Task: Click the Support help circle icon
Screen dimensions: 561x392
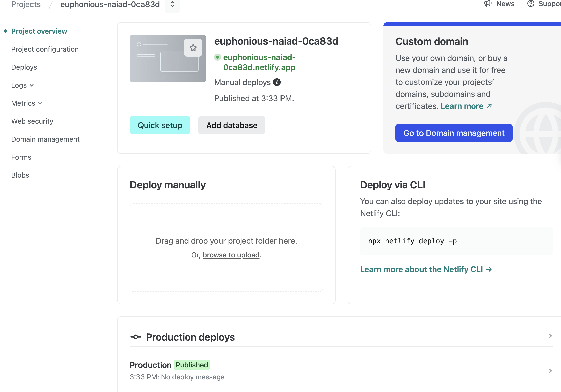Action: [x=531, y=4]
